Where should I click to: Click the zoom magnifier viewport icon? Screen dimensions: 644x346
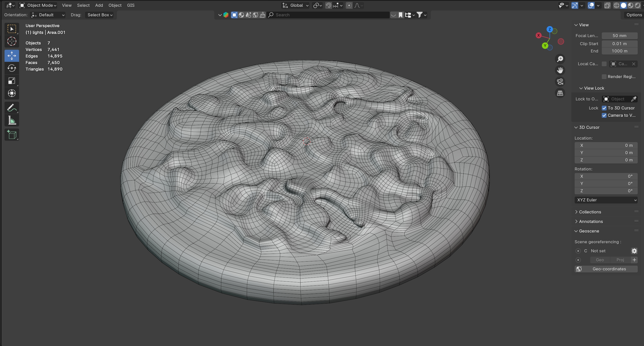(x=560, y=59)
